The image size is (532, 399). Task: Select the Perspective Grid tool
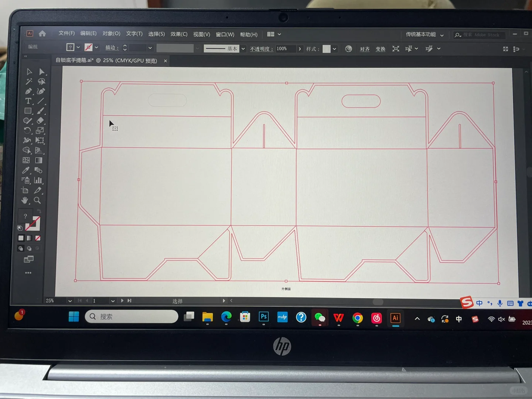39,150
